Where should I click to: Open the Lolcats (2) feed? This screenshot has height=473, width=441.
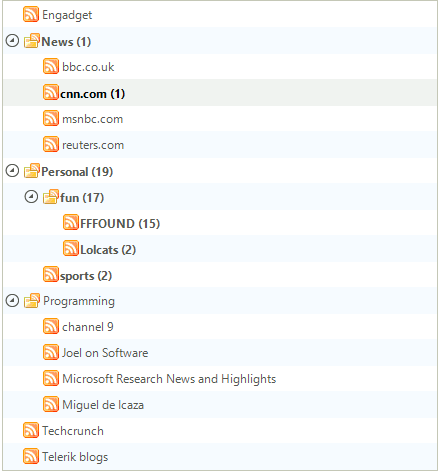pyautogui.click(x=108, y=250)
